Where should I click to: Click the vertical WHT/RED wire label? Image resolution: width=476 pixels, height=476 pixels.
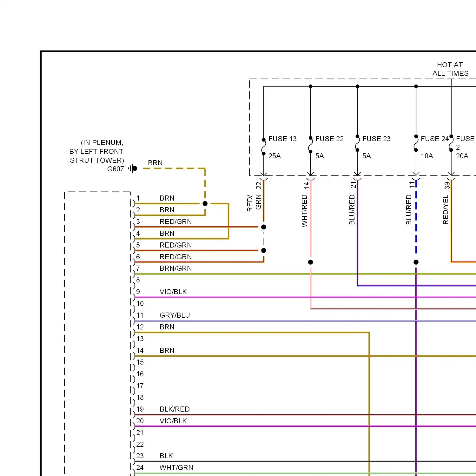tap(304, 211)
